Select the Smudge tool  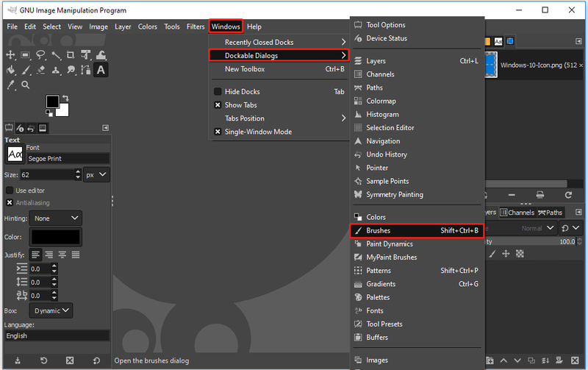pyautogui.click(x=71, y=70)
